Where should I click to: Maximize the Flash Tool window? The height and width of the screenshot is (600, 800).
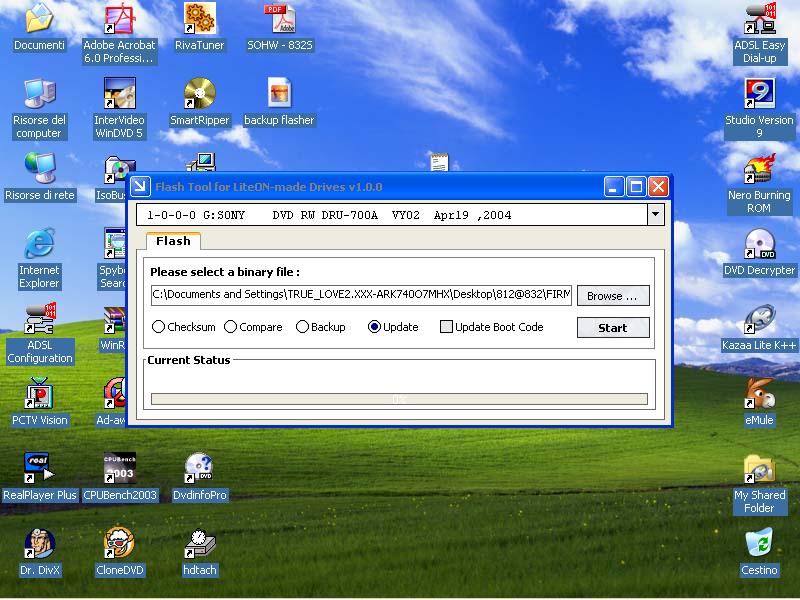636,187
